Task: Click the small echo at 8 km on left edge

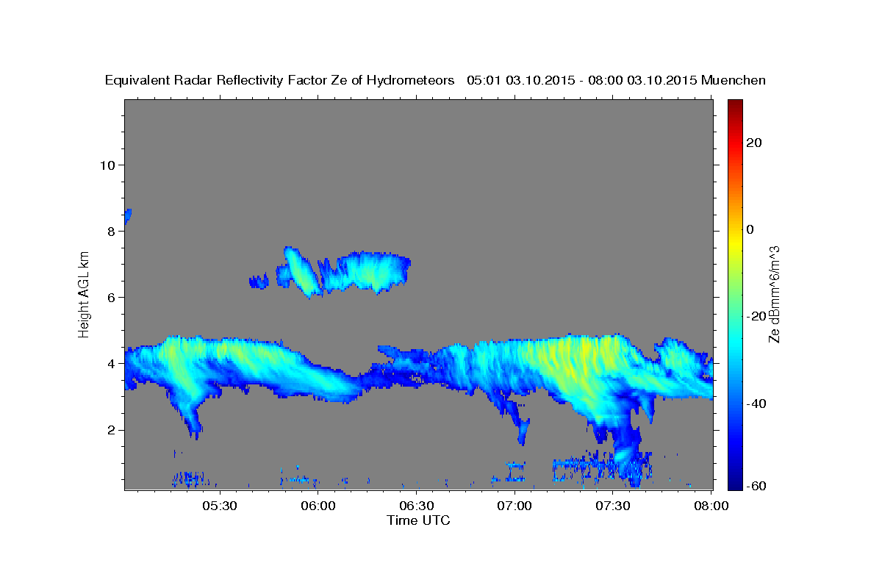Action: pyautogui.click(x=127, y=217)
